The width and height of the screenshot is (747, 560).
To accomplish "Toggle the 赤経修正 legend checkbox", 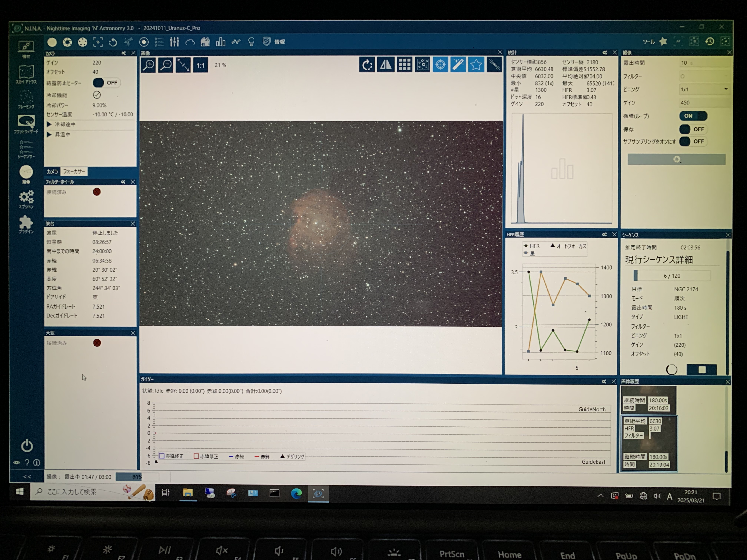I will 162,456.
